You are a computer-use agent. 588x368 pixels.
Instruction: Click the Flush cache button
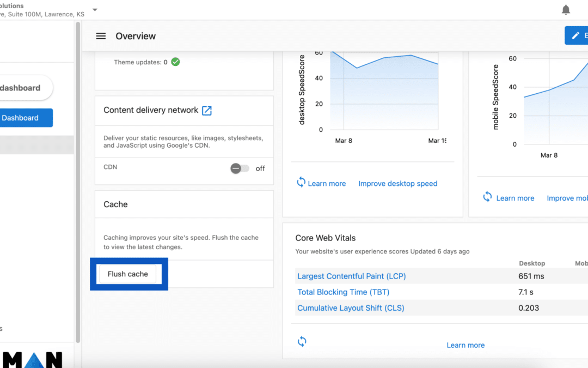click(x=128, y=274)
